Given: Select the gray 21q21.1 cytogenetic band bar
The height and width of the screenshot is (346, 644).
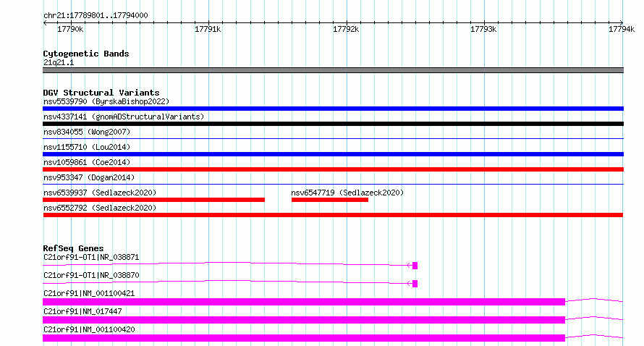Looking at the screenshot, I should [x=333, y=70].
